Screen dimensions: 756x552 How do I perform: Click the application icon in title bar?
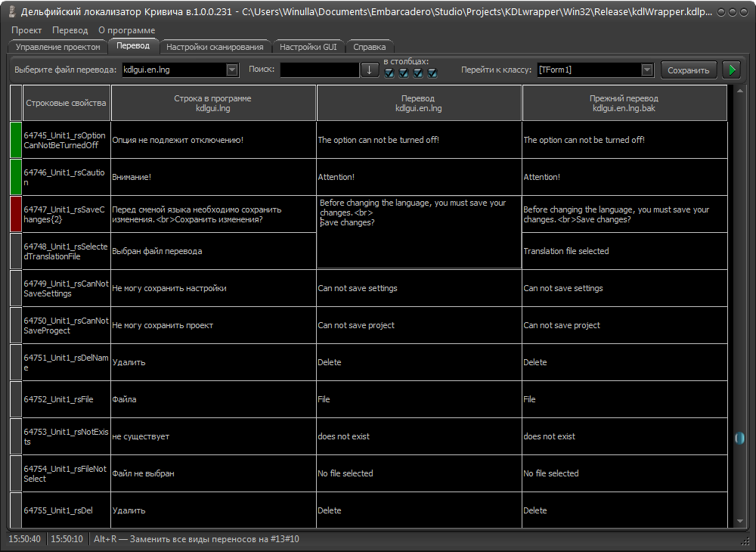click(x=13, y=11)
